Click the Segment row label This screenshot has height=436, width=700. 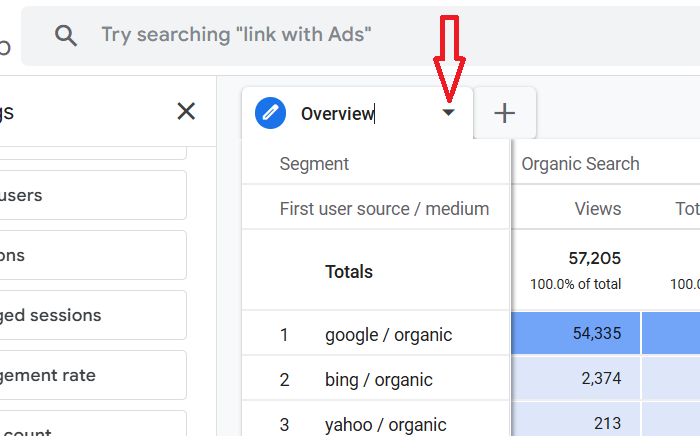(x=314, y=164)
